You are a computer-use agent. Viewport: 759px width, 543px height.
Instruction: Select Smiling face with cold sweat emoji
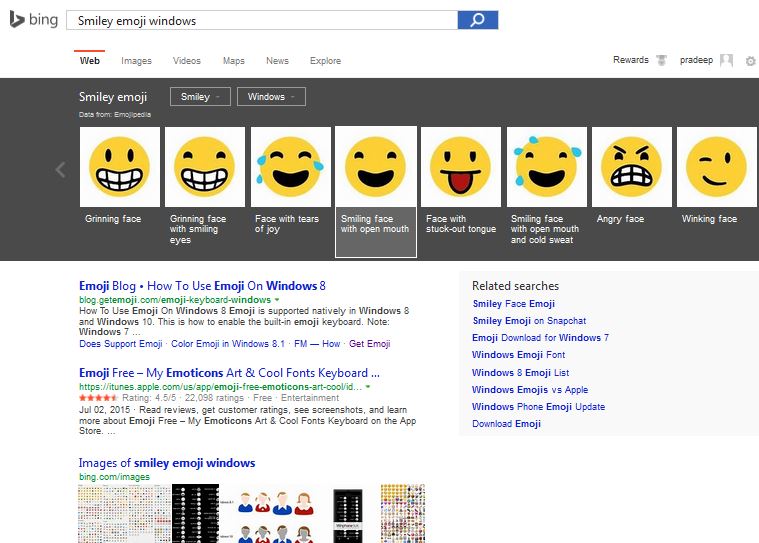546,167
